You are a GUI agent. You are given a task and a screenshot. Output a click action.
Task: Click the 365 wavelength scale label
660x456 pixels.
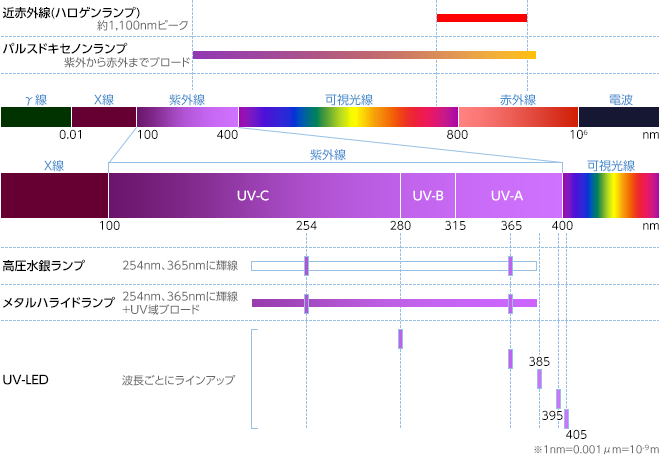tap(510, 227)
